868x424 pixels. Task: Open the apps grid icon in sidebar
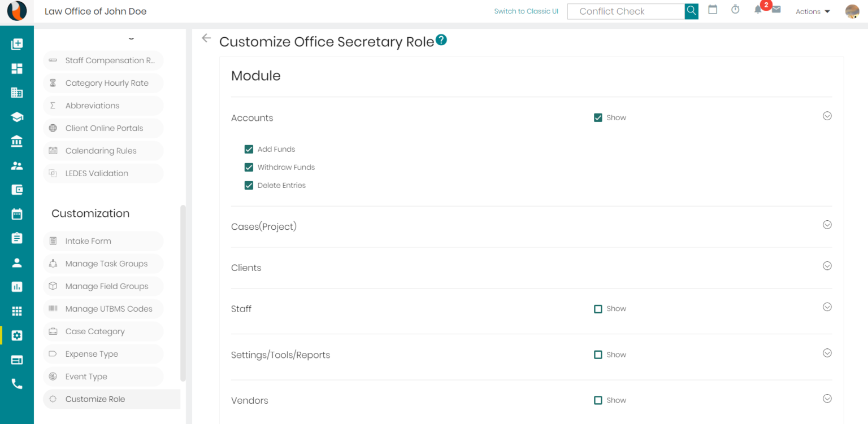click(x=17, y=311)
